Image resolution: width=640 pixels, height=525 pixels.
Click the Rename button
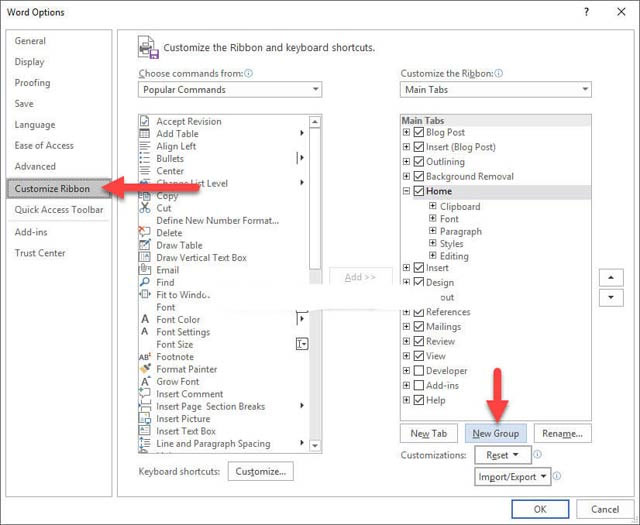(562, 433)
